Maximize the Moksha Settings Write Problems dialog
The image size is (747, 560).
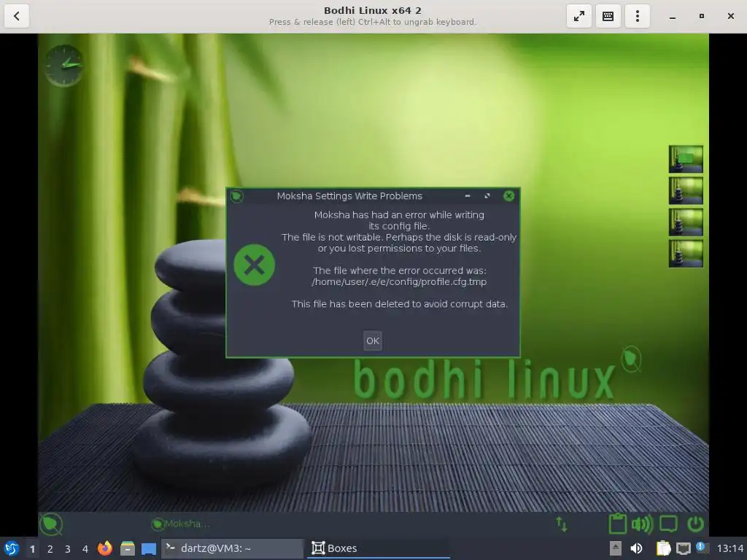pyautogui.click(x=487, y=195)
